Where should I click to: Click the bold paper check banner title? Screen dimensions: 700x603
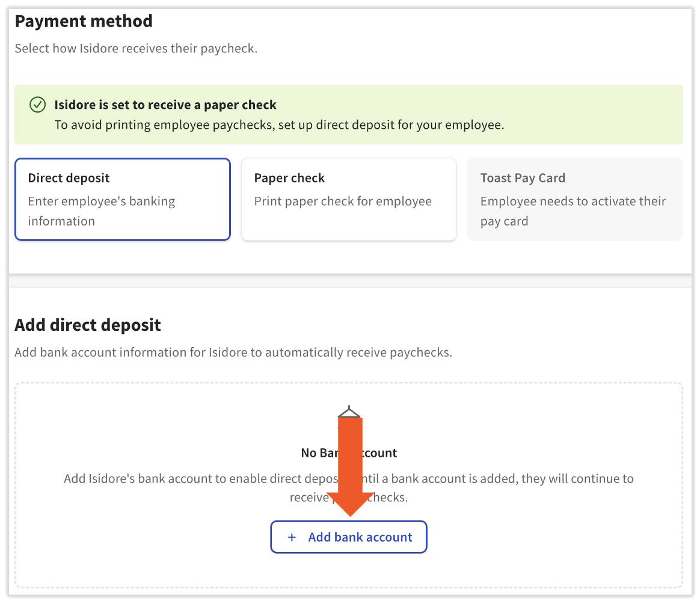click(x=165, y=105)
